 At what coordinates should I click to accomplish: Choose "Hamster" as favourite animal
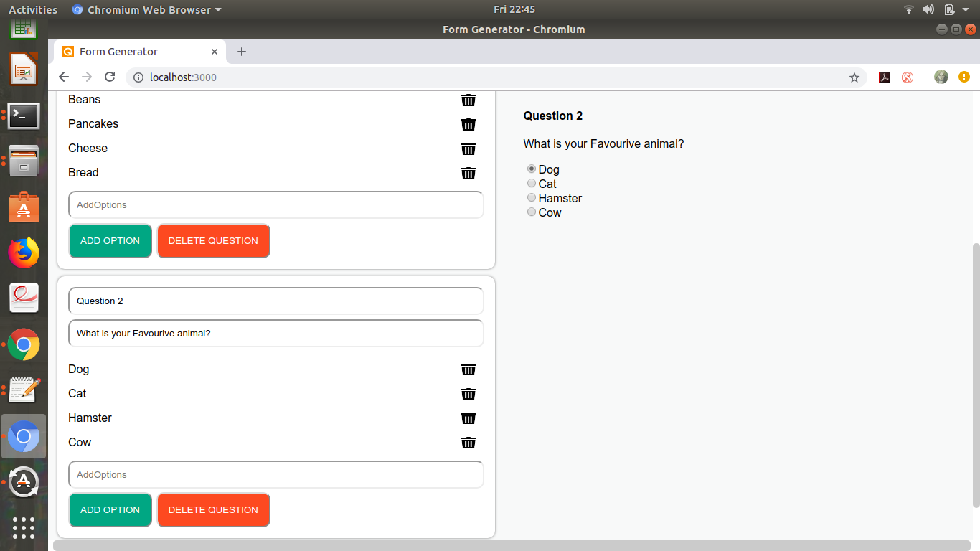[532, 197]
